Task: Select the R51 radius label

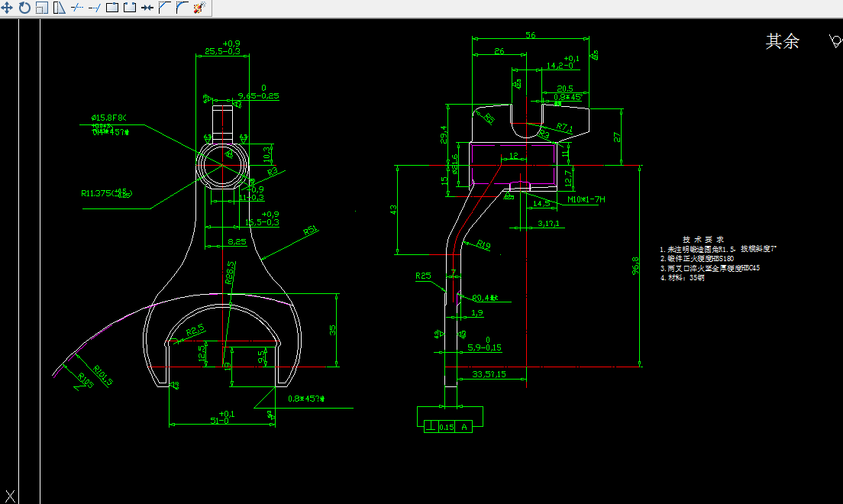Action: pyautogui.click(x=311, y=231)
